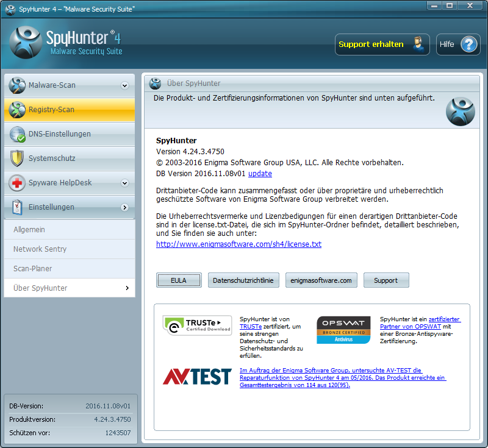
Task: Click the Version 4.24.3.4750 text
Action: [190, 152]
